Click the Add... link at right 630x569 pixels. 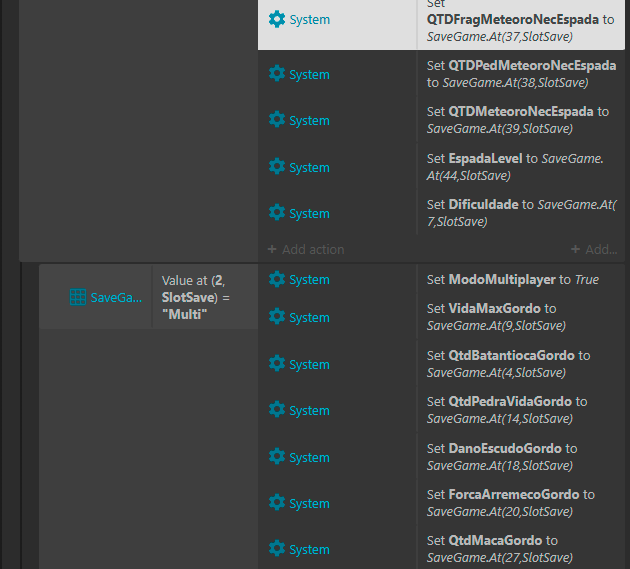(x=594, y=250)
